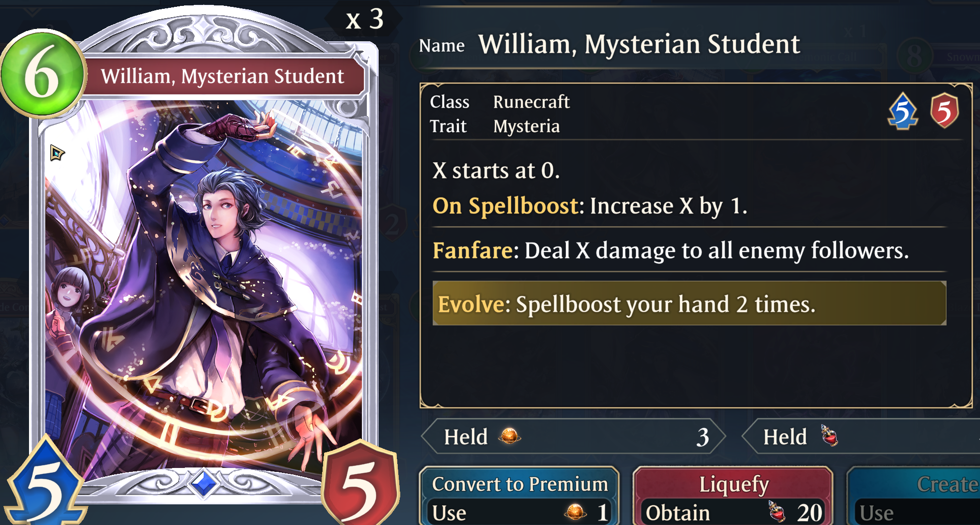Click the Held premium orbs count field
Screen dimensions: 980x525
click(573, 437)
